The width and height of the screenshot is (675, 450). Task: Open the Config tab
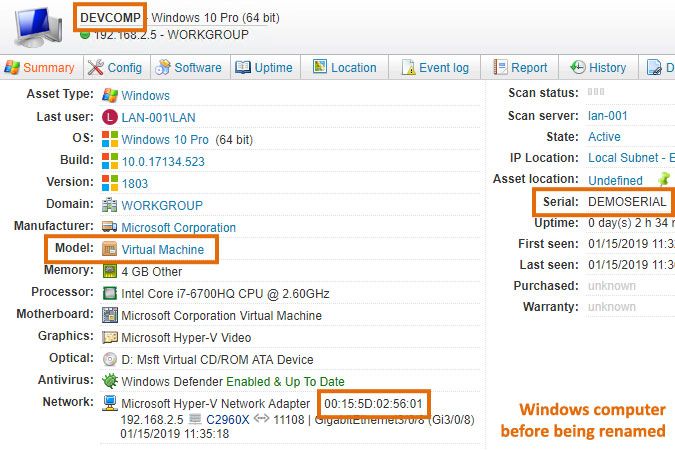[x=114, y=68]
